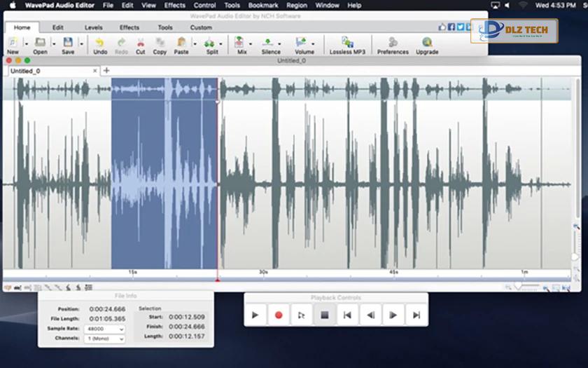Image resolution: width=588 pixels, height=368 pixels.
Task: Click the Upgrade toolbar icon
Action: (427, 42)
